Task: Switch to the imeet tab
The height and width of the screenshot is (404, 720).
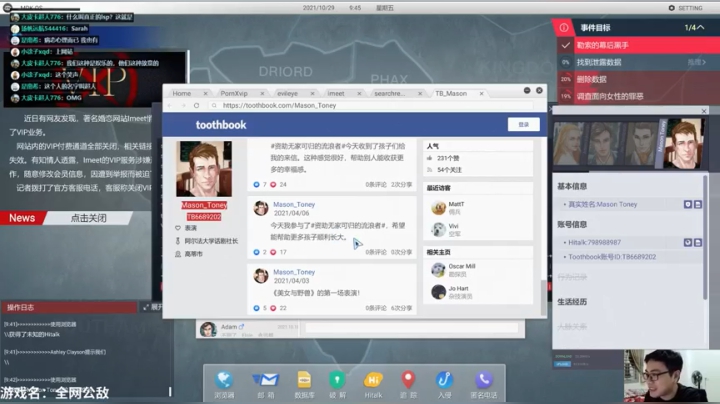Action: pos(336,94)
